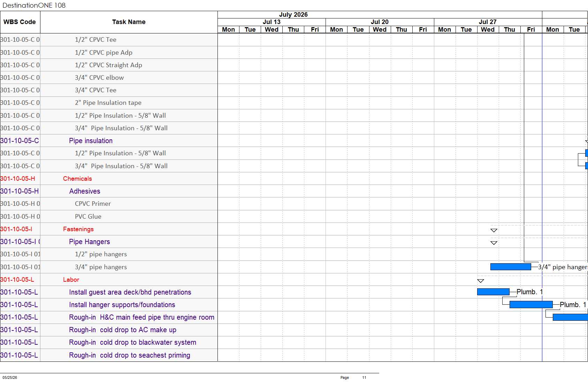Screen dimensions: 588x382
Task: Select the Jul 20 week header
Action: [380, 22]
